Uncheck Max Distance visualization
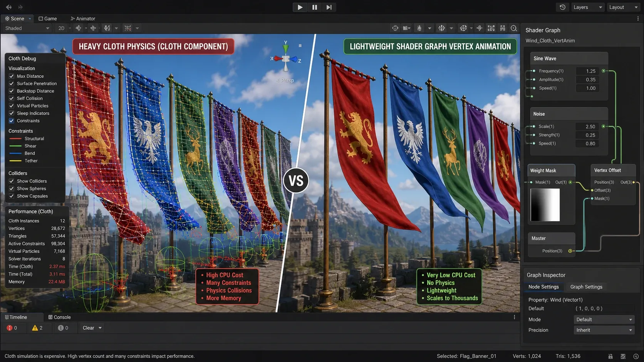The image size is (644, 362). pyautogui.click(x=12, y=76)
